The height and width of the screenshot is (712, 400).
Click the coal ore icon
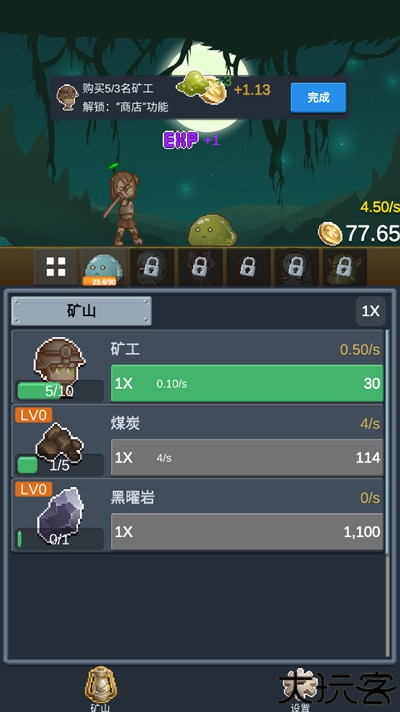[x=60, y=441]
